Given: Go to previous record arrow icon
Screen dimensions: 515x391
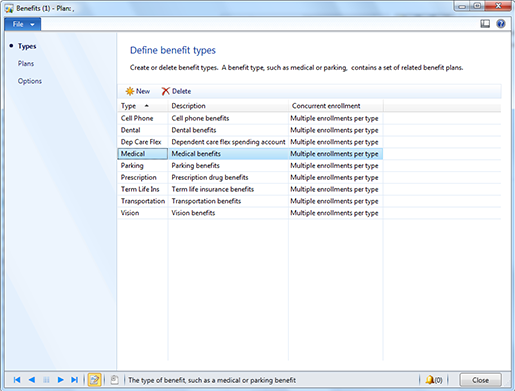Looking at the screenshot, I should point(32,380).
